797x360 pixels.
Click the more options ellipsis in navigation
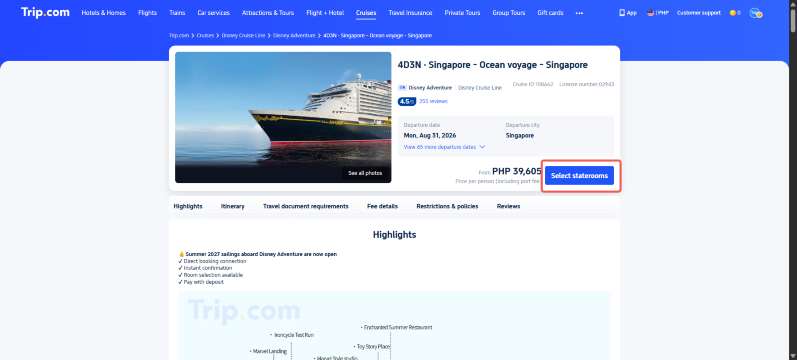[x=579, y=13]
